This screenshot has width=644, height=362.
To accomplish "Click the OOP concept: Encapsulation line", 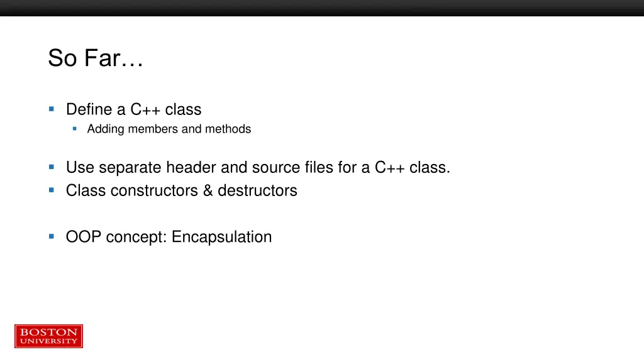I will (169, 237).
